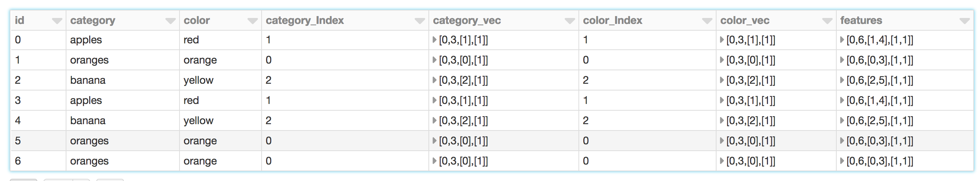Expand features value in row id 0
The height and width of the screenshot is (181, 980).
(842, 40)
